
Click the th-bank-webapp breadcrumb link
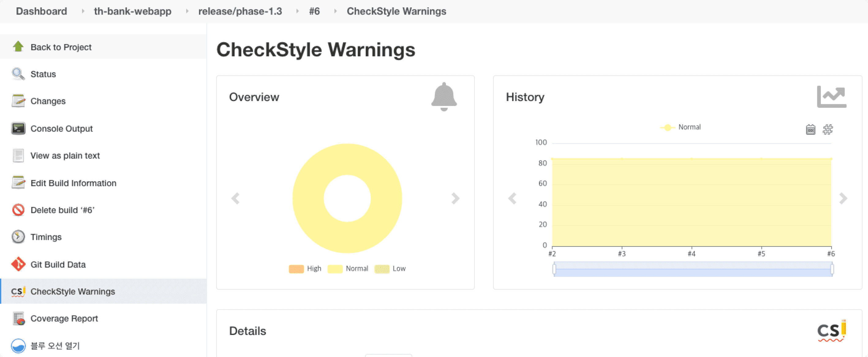coord(132,11)
